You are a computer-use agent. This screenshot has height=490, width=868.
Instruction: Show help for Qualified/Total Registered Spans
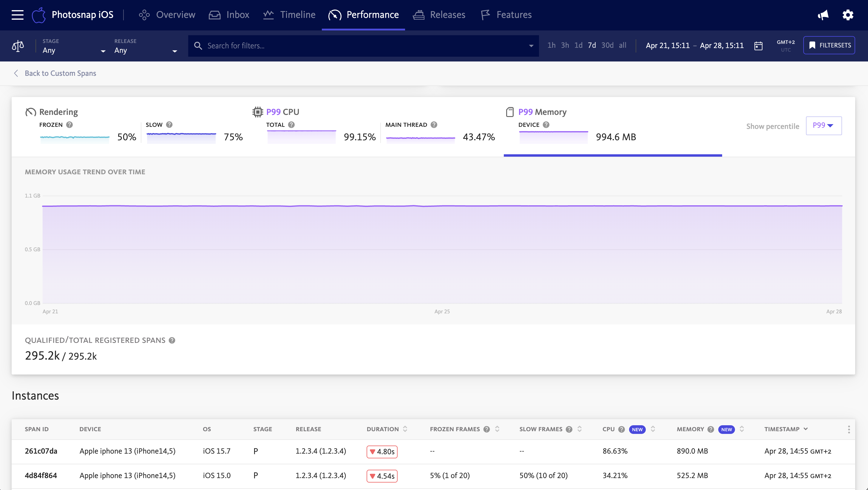pos(172,340)
